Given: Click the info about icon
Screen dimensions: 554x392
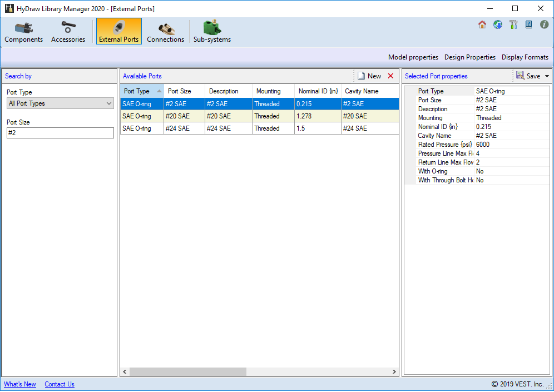Looking at the screenshot, I should [x=544, y=24].
